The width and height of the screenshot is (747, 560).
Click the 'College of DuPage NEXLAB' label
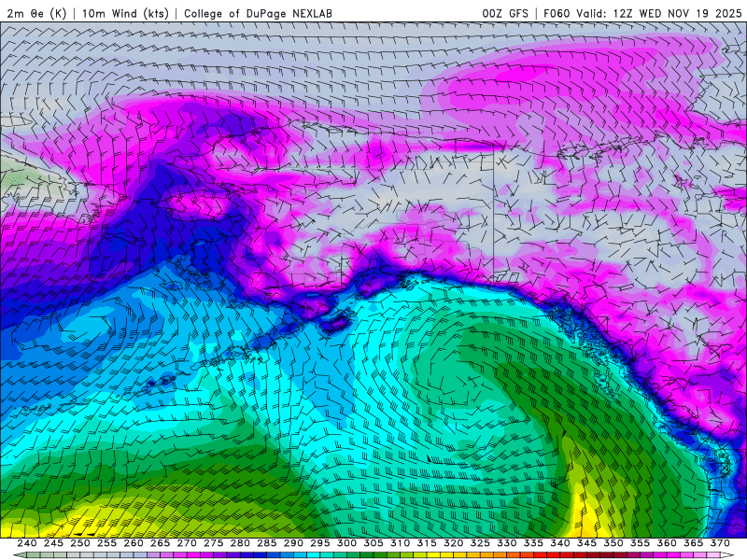tap(258, 13)
